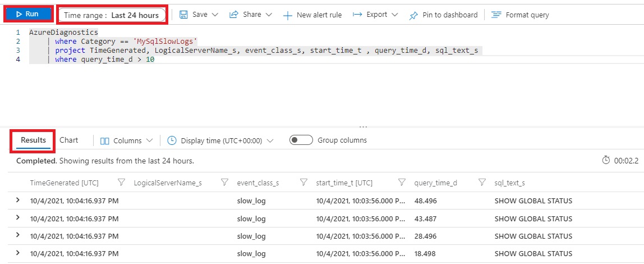Open the Columns chooser dropdown
The width and height of the screenshot is (644, 264).
(x=126, y=140)
